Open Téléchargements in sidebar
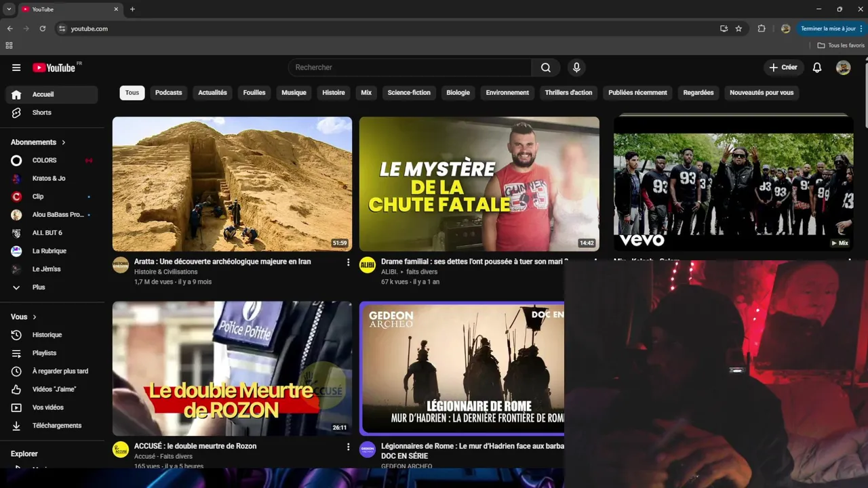The width and height of the screenshot is (868, 488). (x=52, y=426)
